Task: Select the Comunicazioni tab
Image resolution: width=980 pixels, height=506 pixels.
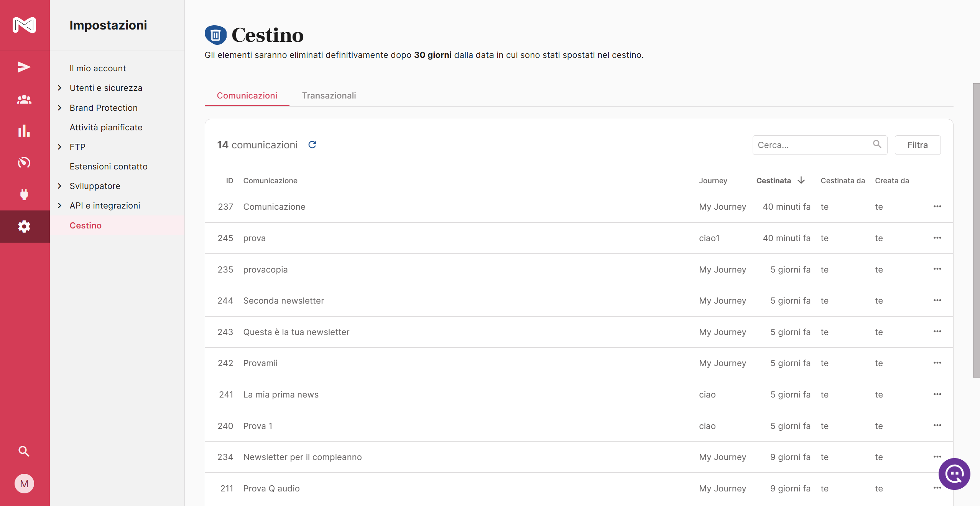Action: [247, 95]
